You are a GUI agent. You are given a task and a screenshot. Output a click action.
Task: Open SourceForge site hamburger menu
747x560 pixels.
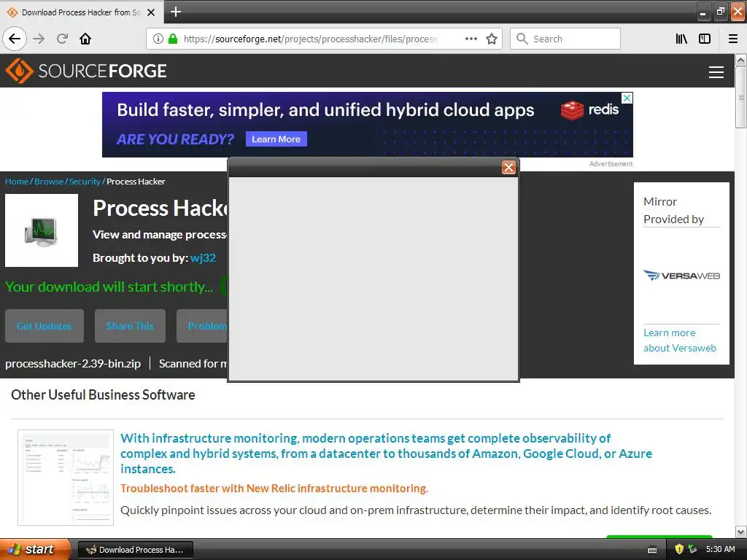point(716,72)
